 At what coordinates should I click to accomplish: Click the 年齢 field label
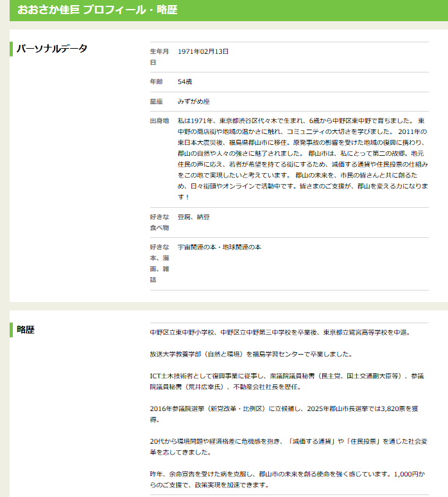(x=156, y=82)
